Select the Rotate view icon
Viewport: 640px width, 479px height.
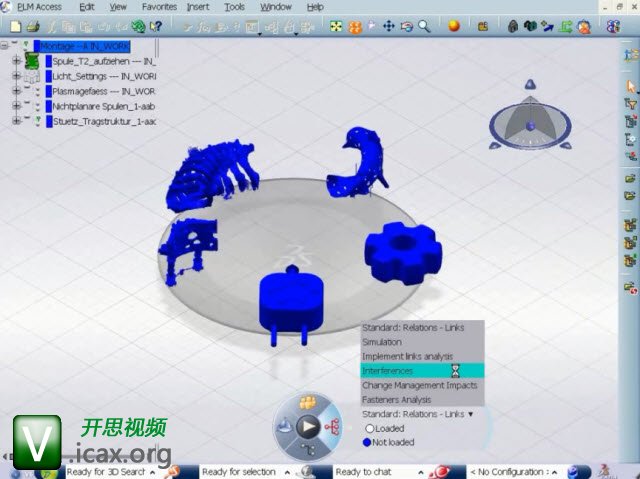pos(407,27)
